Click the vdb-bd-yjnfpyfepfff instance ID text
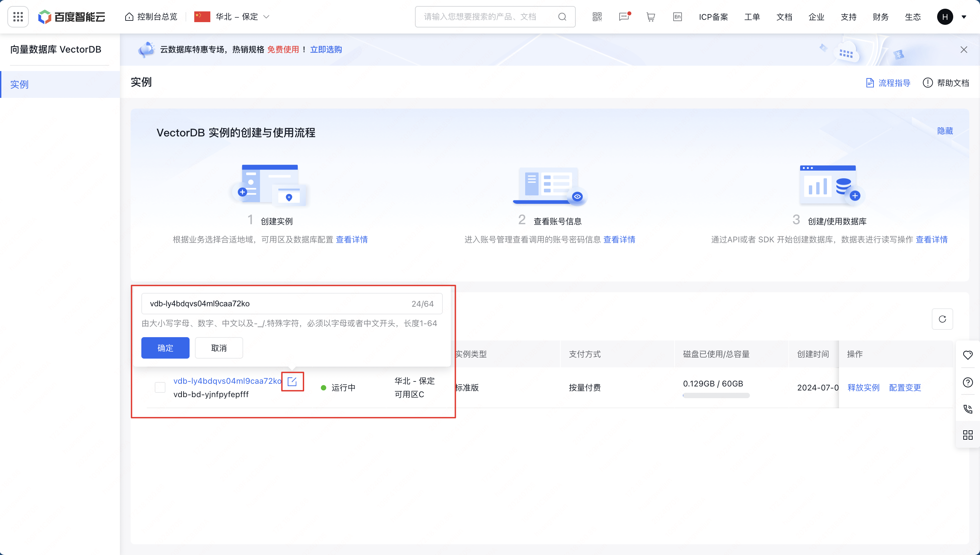The image size is (980, 555). pyautogui.click(x=211, y=394)
